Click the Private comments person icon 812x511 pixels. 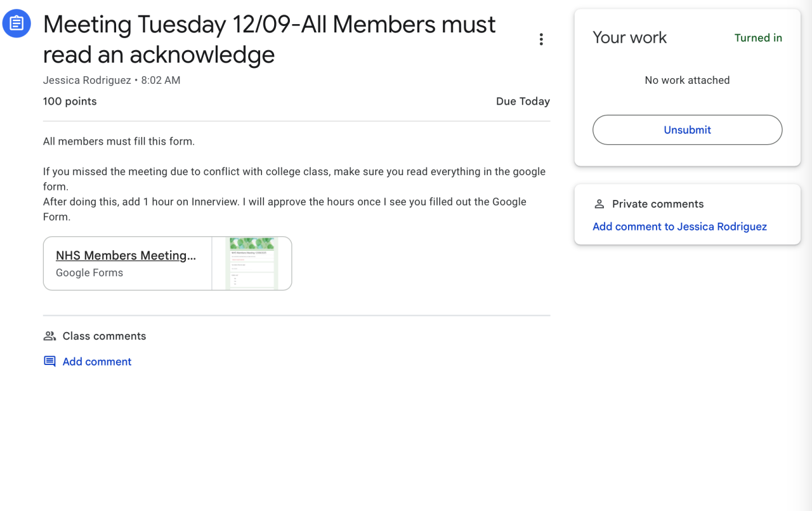tap(599, 204)
